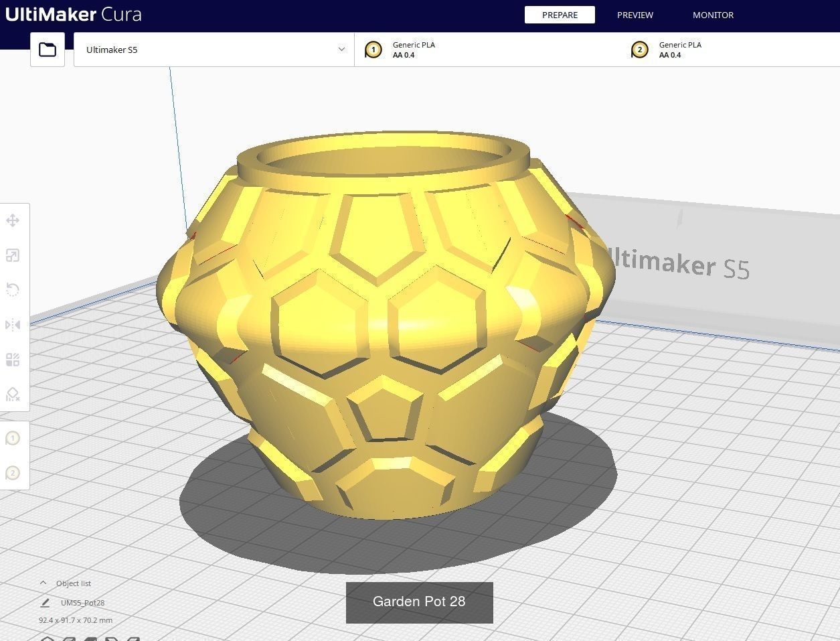Open extruder 2 Generic PLA configuration
Viewport: 840px width, 641px height.
coord(731,50)
